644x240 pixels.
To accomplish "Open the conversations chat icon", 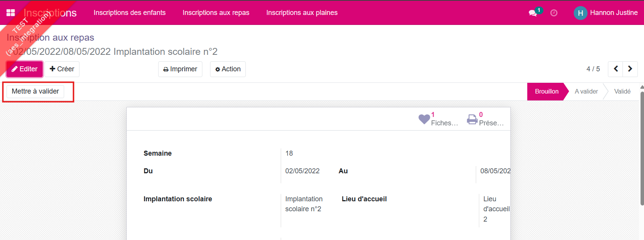I will coord(533,13).
